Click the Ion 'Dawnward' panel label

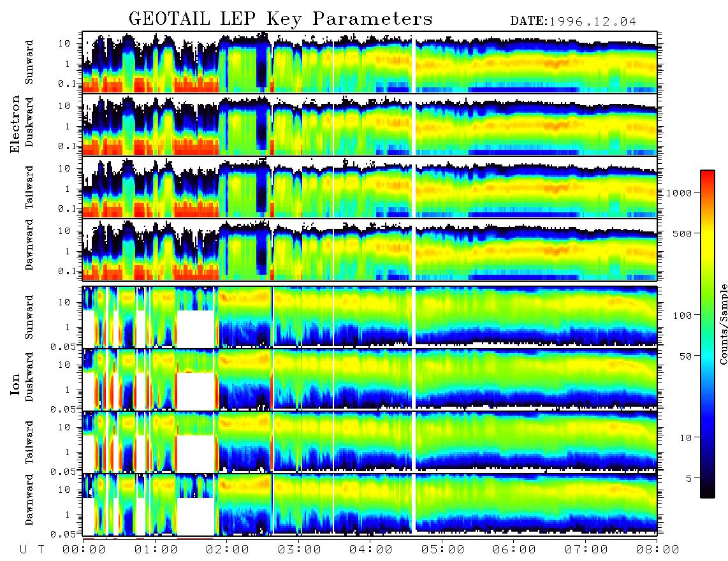click(29, 500)
